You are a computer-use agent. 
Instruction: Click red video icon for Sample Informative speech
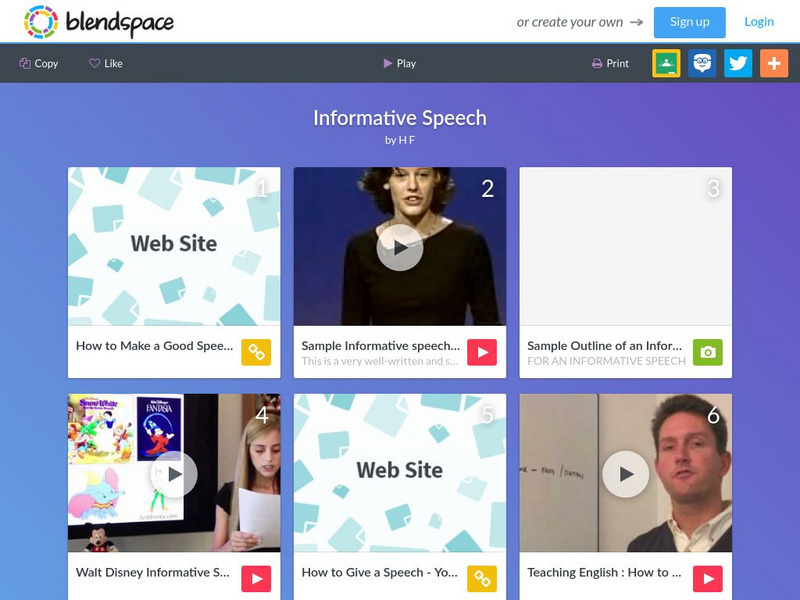pos(482,352)
